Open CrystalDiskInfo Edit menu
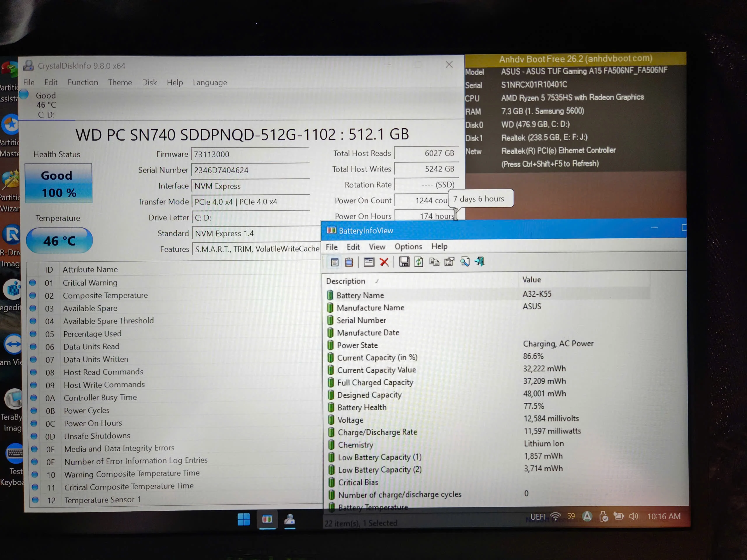The image size is (747, 560). pos(51,82)
